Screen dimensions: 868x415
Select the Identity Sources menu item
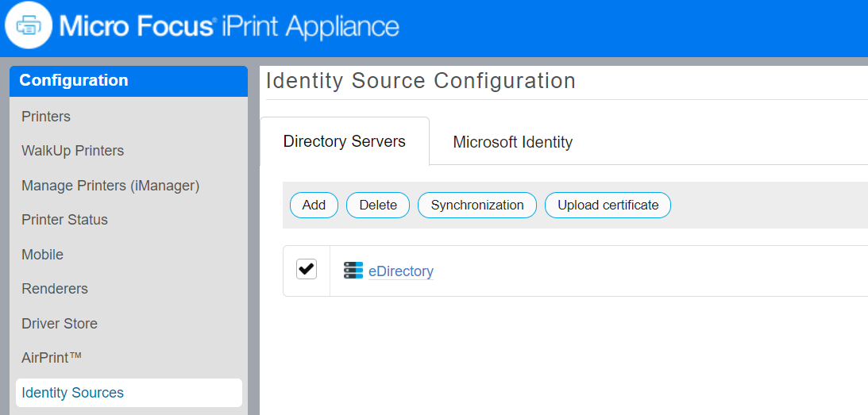pyautogui.click(x=73, y=393)
